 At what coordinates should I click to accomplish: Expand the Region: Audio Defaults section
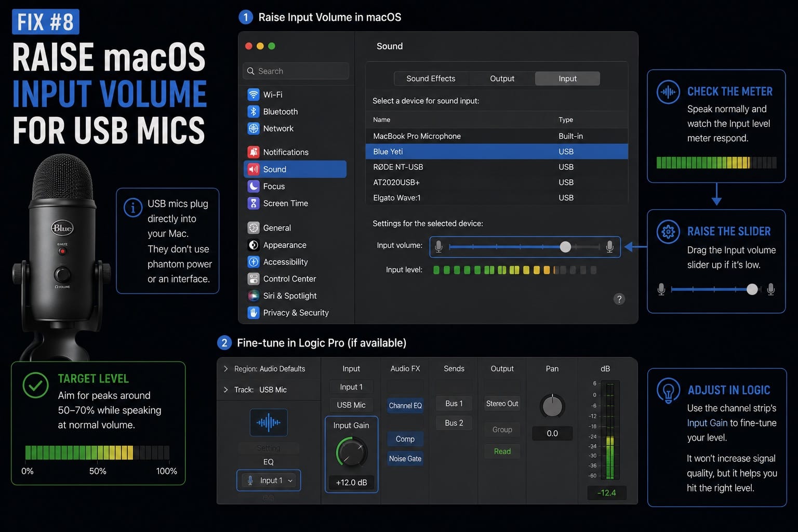tap(225, 369)
